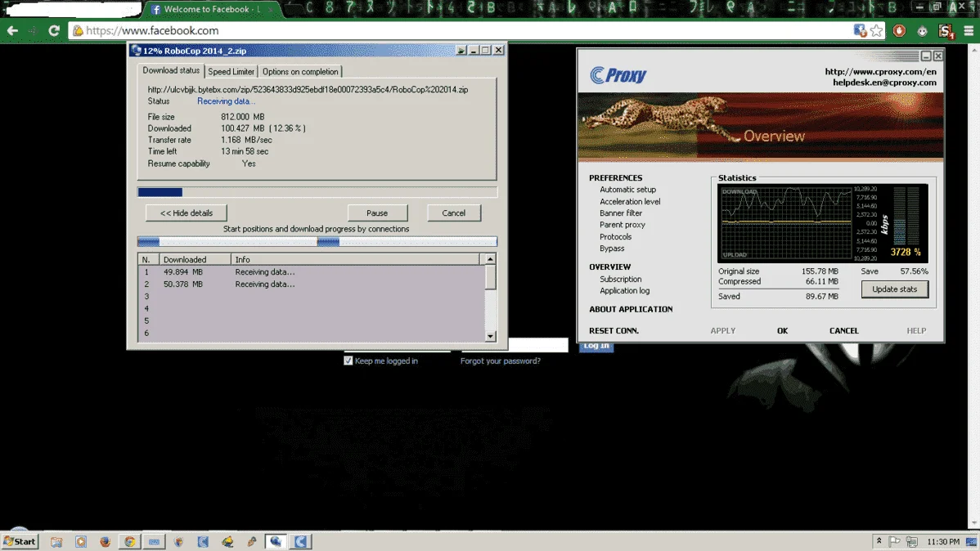
Task: Open the shield icon app in taskbar
Action: click(x=179, y=542)
